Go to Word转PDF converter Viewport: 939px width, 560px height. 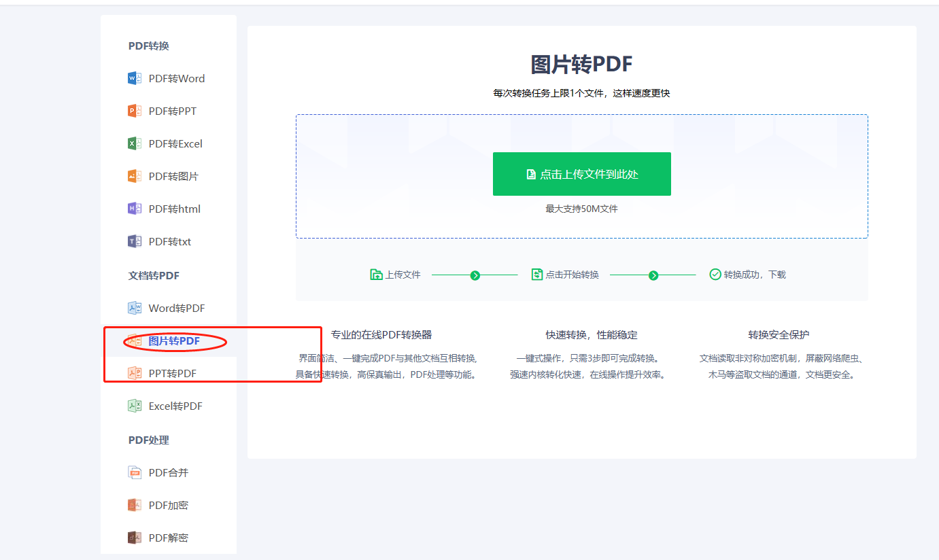(x=169, y=308)
